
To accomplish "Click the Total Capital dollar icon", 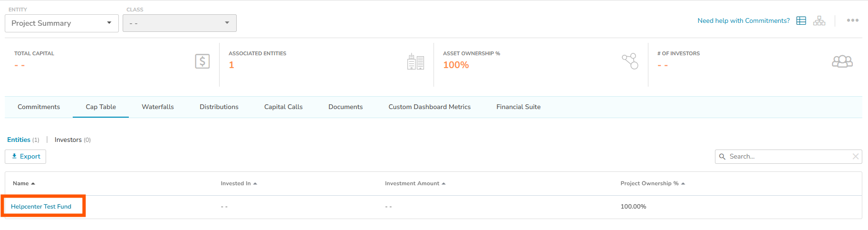I will pyautogui.click(x=202, y=61).
